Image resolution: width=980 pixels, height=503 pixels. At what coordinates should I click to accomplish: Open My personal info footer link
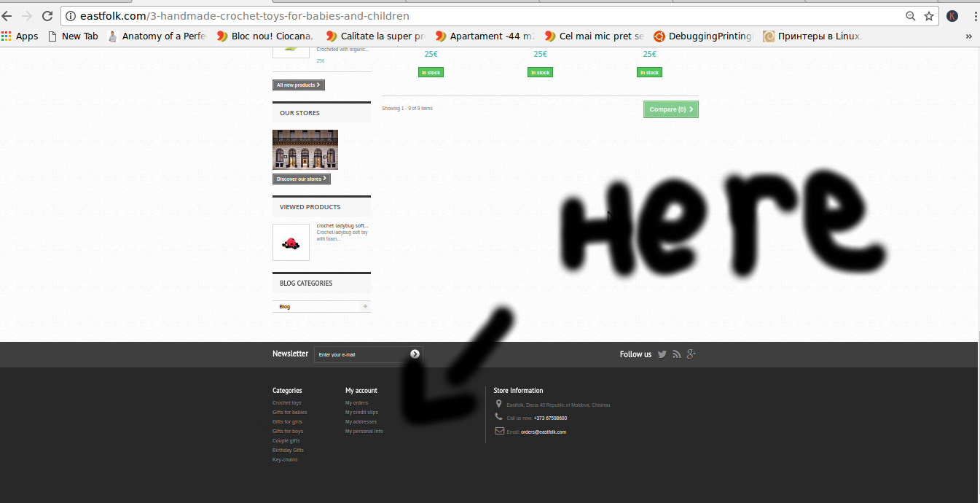point(364,432)
